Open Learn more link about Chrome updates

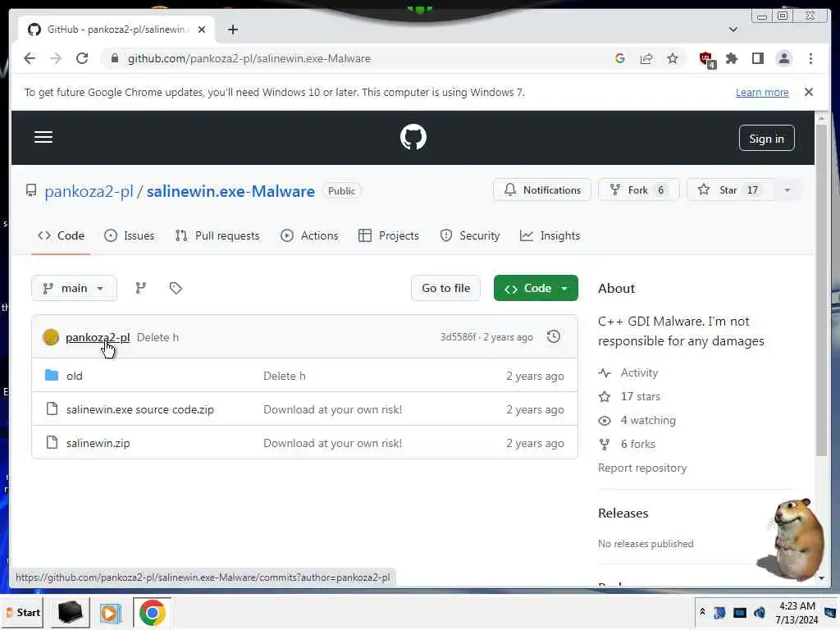coord(762,92)
